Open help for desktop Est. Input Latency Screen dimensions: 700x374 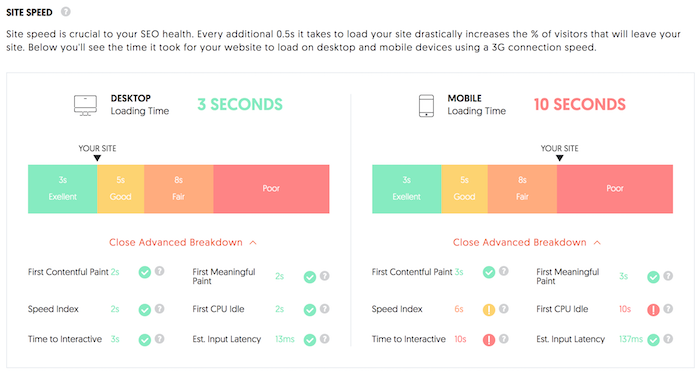(x=325, y=339)
